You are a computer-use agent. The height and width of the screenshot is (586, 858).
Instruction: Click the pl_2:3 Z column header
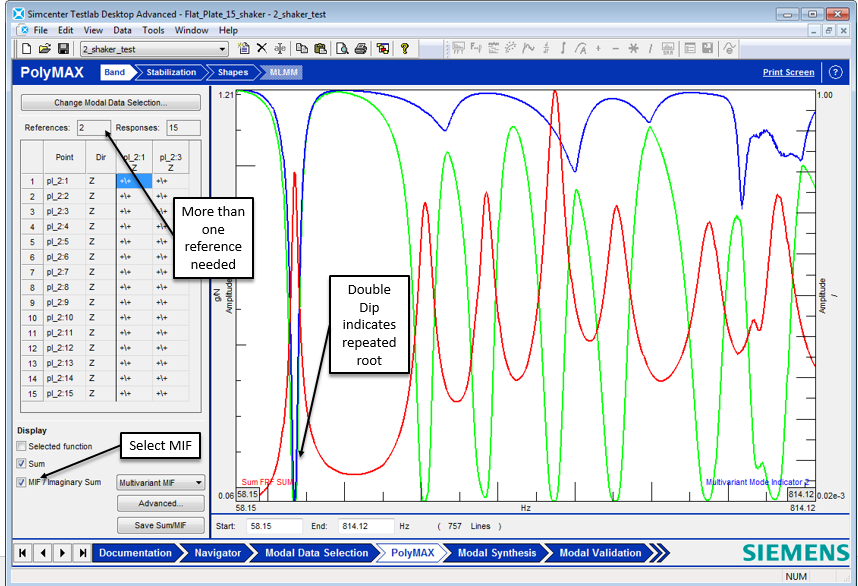click(171, 157)
